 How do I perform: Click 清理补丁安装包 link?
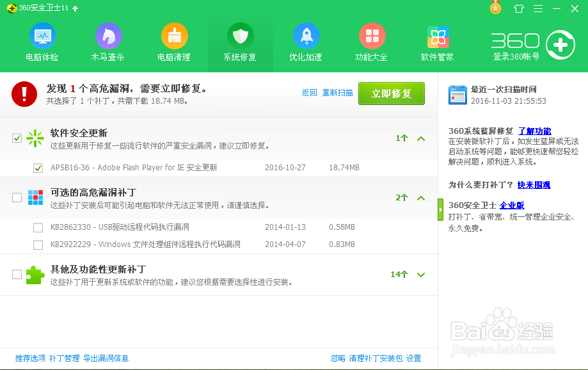[376, 358]
